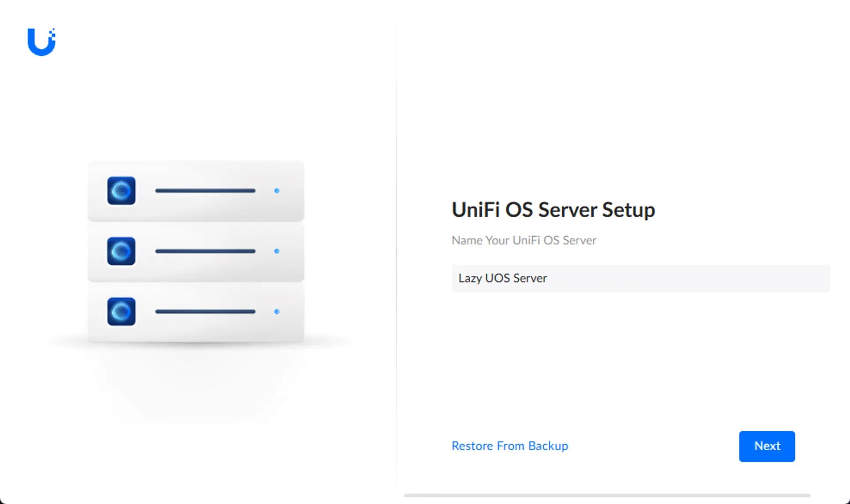Click the setup progress bar at bottom

pyautogui.click(x=607, y=496)
